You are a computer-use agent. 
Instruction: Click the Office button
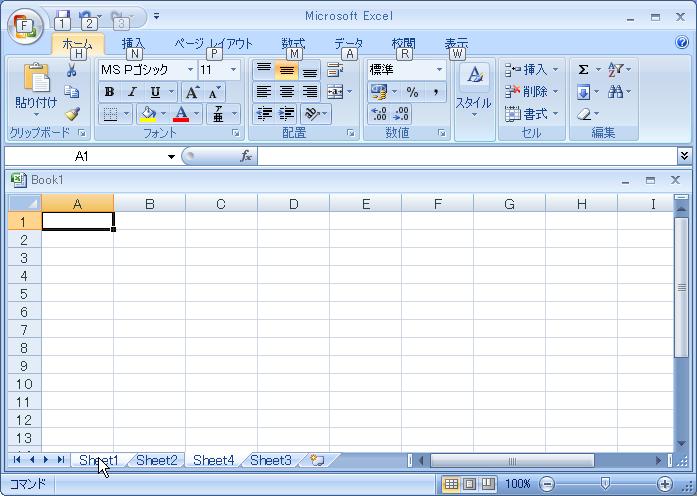point(25,26)
